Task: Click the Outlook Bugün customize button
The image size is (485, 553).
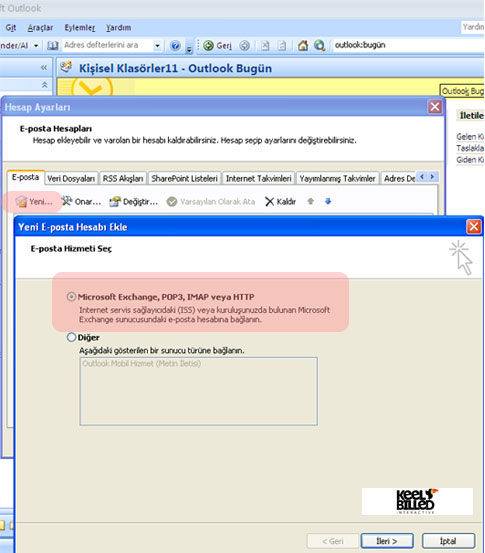Action: (x=462, y=91)
